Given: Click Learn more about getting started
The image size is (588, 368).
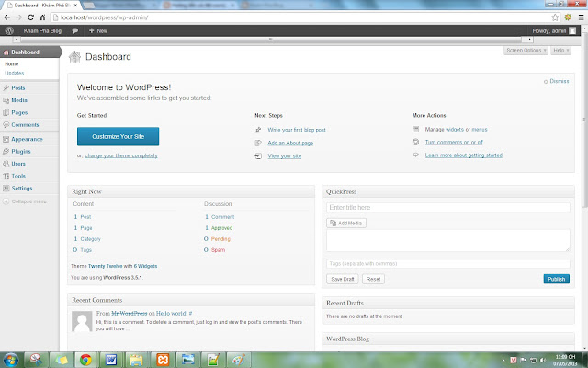Looking at the screenshot, I should (x=463, y=155).
